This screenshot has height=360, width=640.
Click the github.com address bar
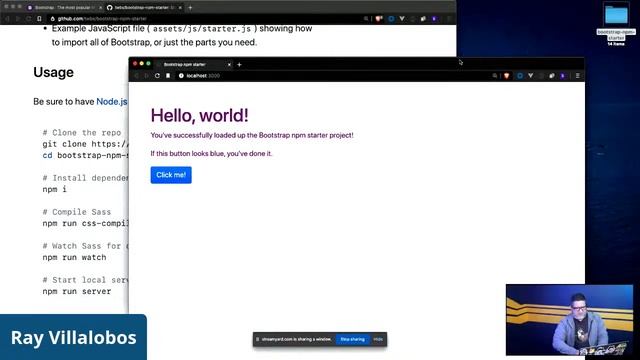[204, 19]
